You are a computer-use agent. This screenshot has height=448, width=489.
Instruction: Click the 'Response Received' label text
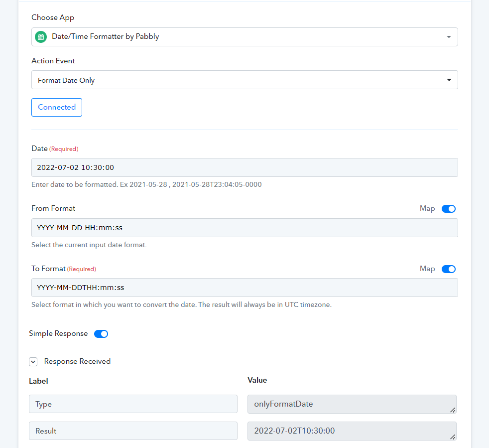pos(77,361)
